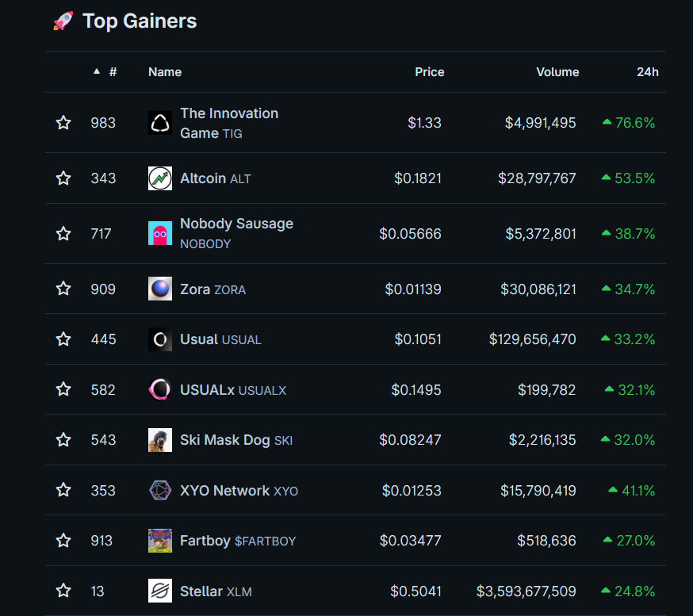Click the Fartboy coin image
The image size is (693, 616).
[160, 541]
